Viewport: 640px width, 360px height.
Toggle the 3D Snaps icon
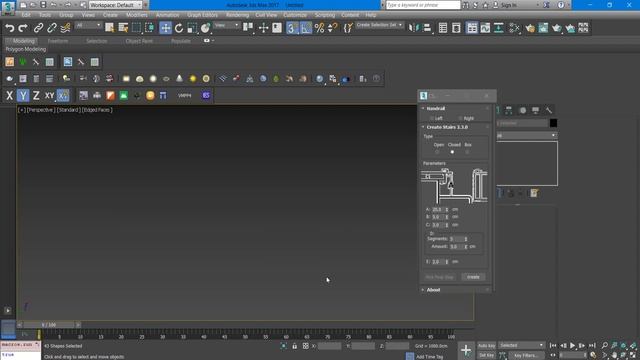[292, 28]
